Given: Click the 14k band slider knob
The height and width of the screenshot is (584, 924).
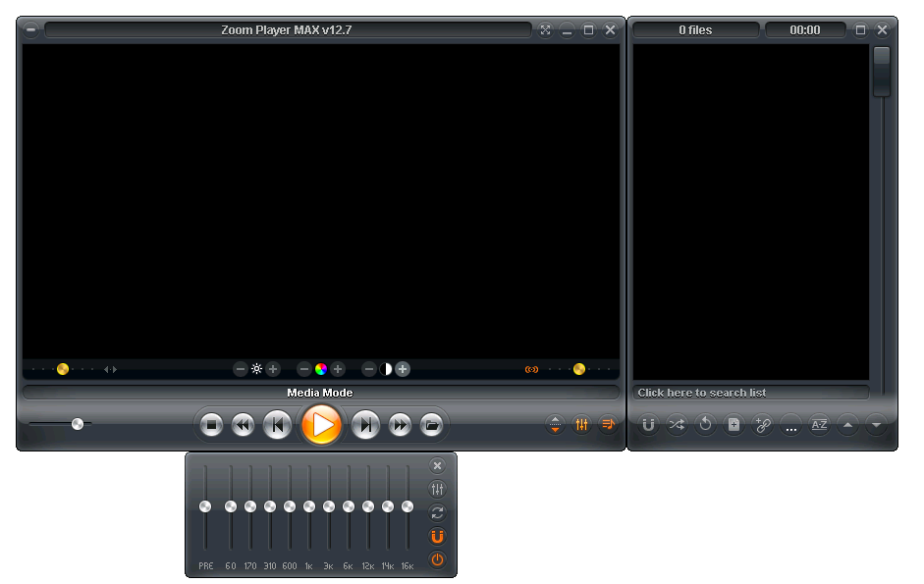Looking at the screenshot, I should (388, 506).
